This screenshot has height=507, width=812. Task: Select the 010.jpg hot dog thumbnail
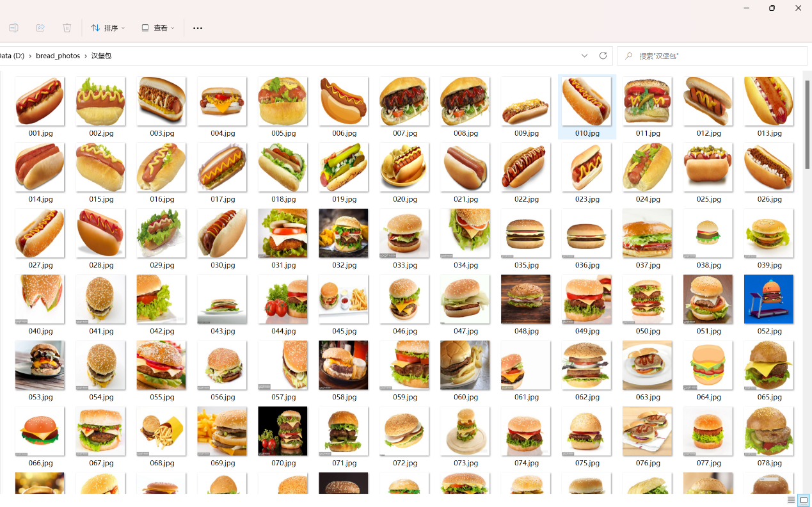[586, 101]
